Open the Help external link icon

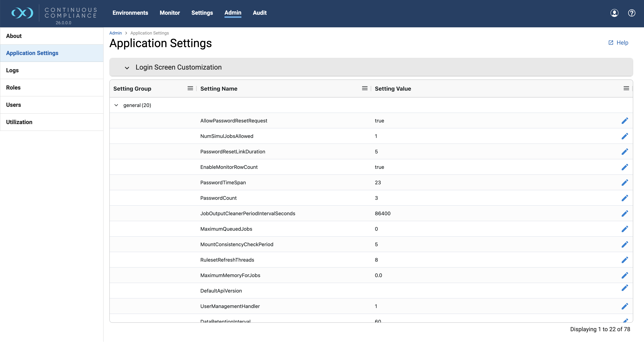click(x=611, y=43)
